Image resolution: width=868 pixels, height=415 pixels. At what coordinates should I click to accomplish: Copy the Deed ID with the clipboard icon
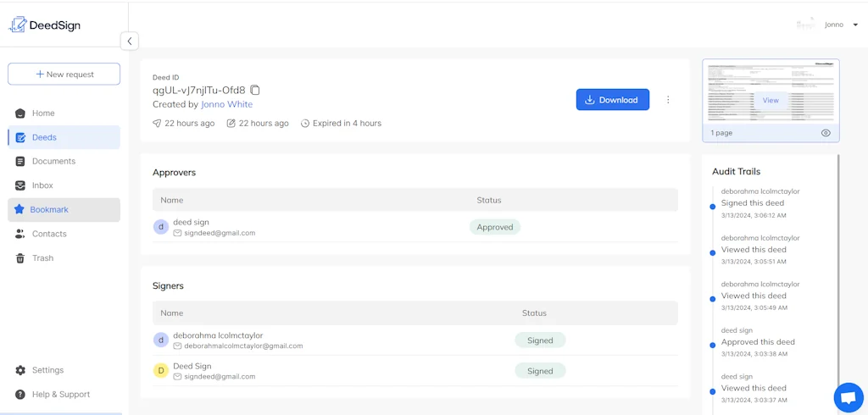[254, 90]
